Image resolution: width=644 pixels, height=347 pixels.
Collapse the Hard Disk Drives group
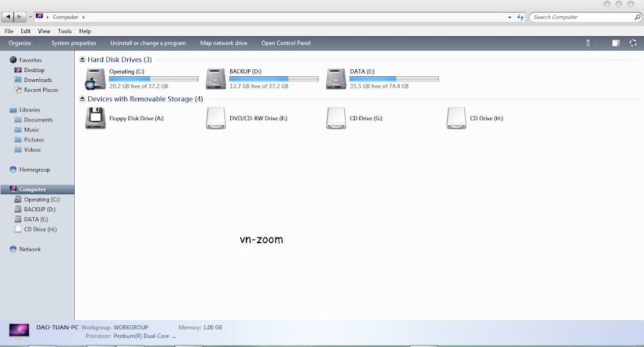tap(82, 59)
